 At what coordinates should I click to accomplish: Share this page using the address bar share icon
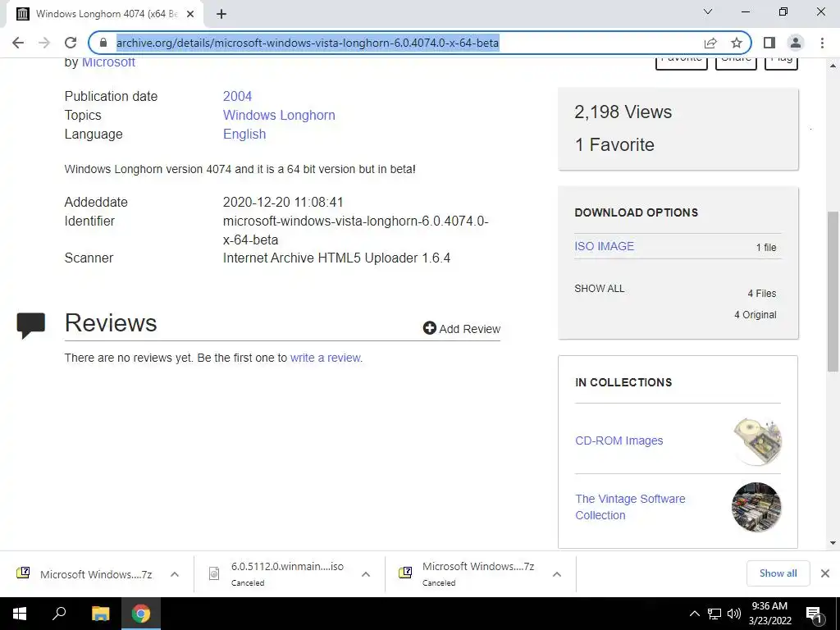710,43
